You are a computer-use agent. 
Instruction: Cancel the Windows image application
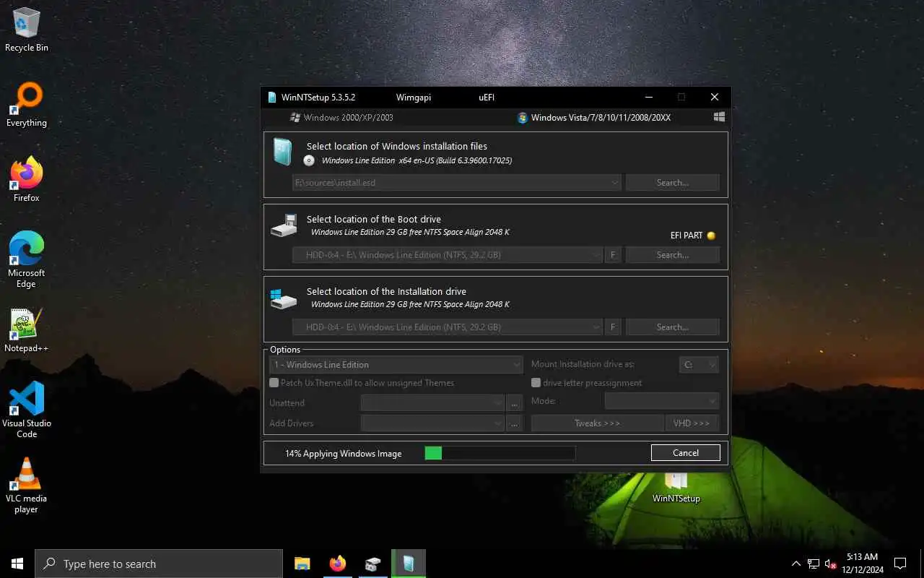(x=686, y=453)
